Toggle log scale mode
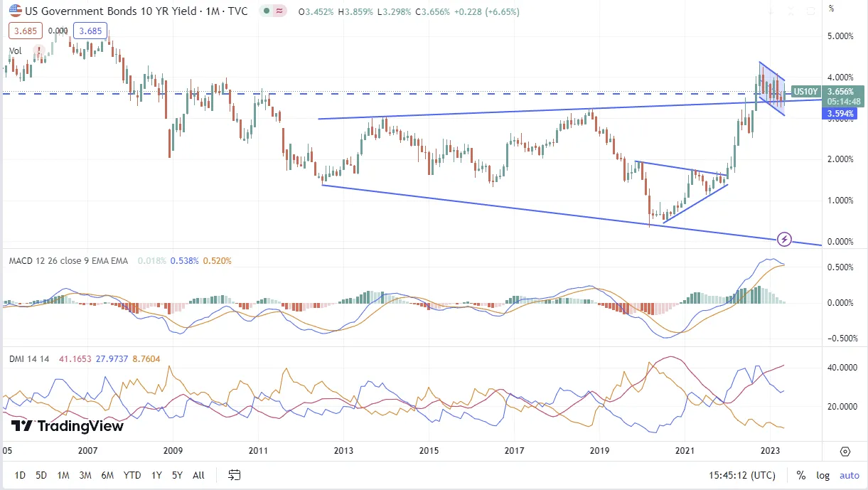This screenshot has height=490, width=868. 823,475
